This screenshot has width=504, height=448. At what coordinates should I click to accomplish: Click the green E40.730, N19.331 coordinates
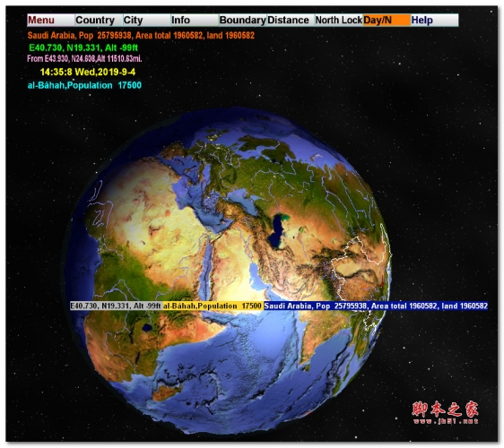tap(83, 47)
